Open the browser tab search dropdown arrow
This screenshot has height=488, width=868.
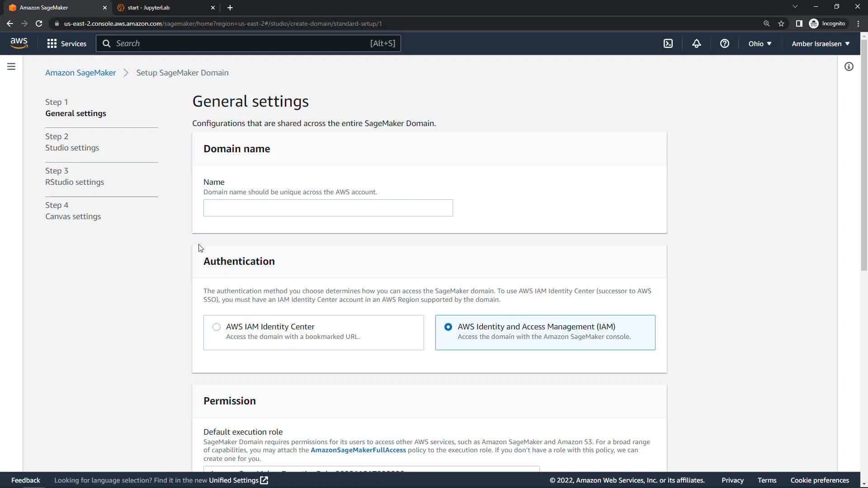pos(795,7)
